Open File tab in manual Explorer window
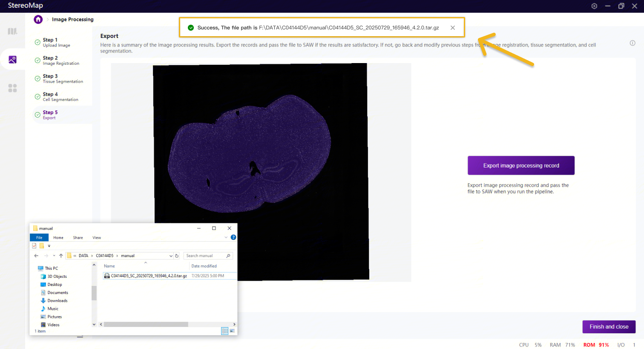 (x=39, y=238)
